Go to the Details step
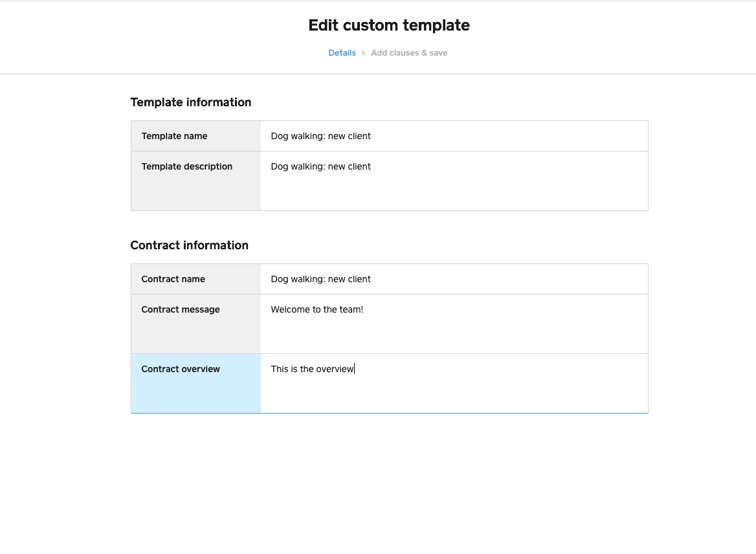 click(342, 53)
